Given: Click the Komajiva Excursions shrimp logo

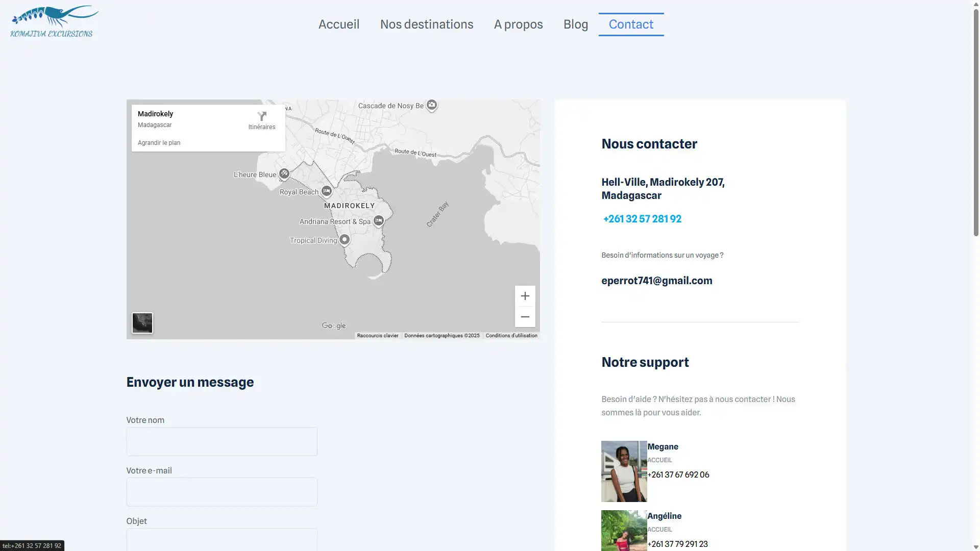Looking at the screenshot, I should coord(54,21).
